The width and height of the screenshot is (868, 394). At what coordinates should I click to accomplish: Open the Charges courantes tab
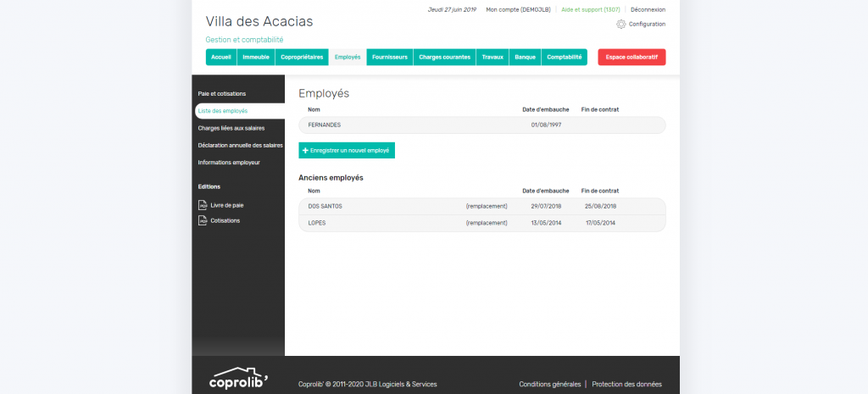pos(444,57)
